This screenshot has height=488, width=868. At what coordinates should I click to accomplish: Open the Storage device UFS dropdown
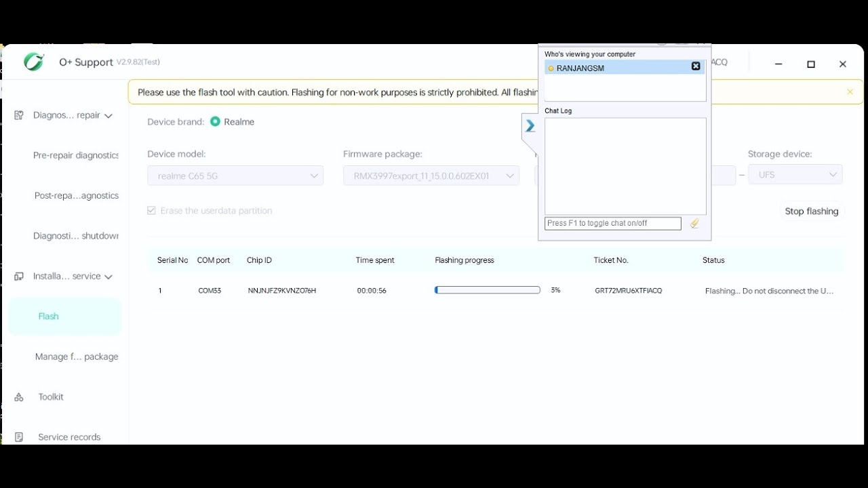click(x=795, y=175)
